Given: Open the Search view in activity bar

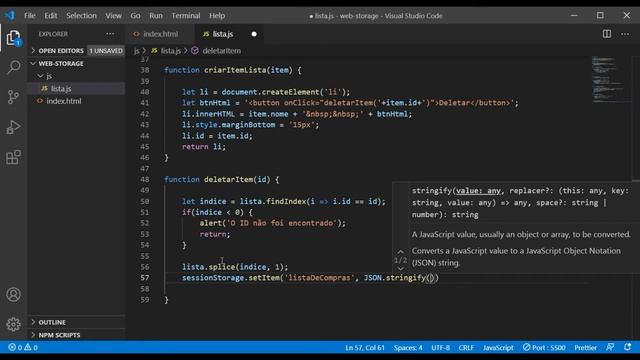Looking at the screenshot, I should coord(13,67).
